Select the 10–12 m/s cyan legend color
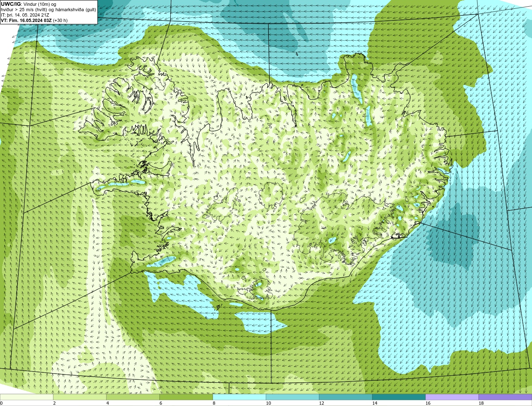Viewport: 532px width, 406px height. (x=293, y=397)
